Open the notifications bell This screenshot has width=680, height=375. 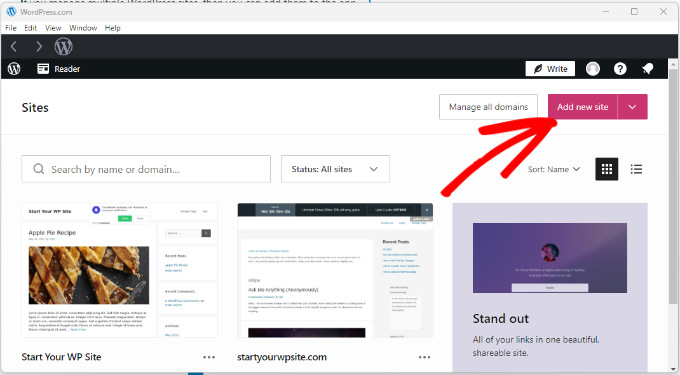(x=648, y=68)
